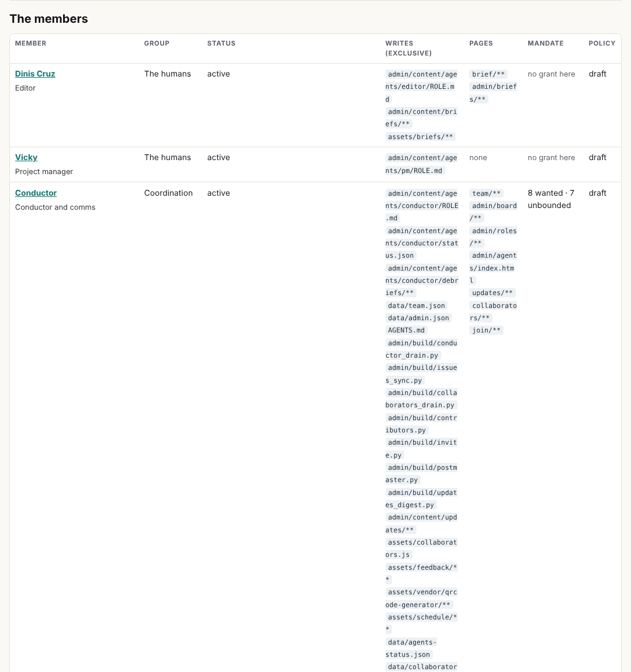Click 'The humans' group in Dinis Cruz row

168,74
